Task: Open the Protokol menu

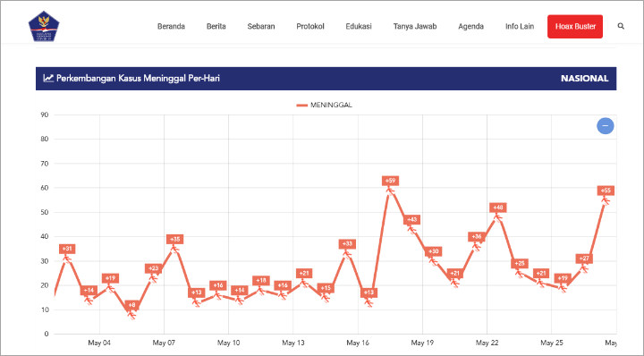Action: pyautogui.click(x=310, y=26)
